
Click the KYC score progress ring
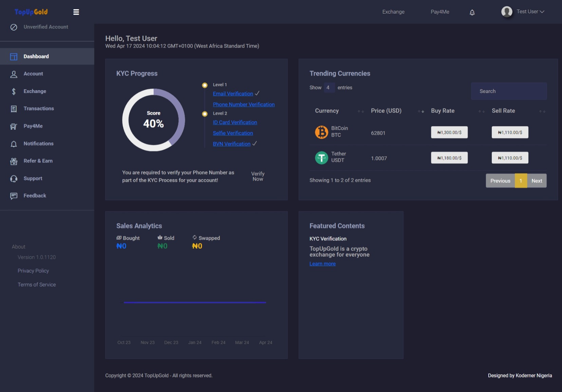tap(154, 120)
